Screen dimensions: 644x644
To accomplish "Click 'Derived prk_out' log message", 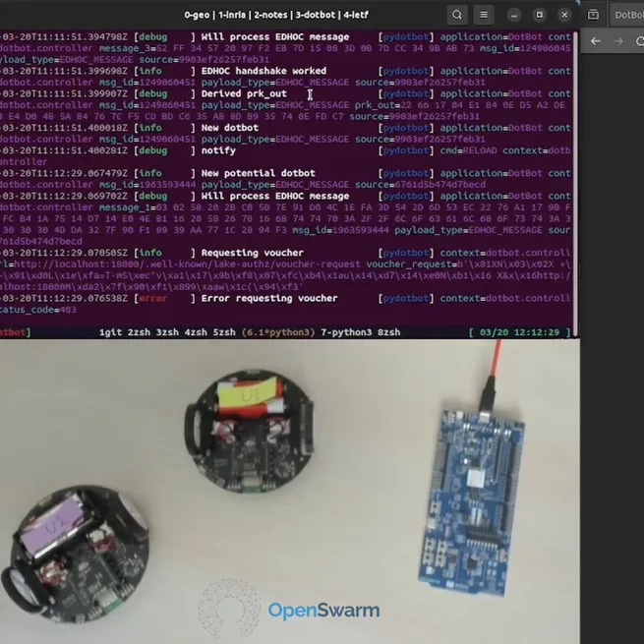I will [244, 93].
